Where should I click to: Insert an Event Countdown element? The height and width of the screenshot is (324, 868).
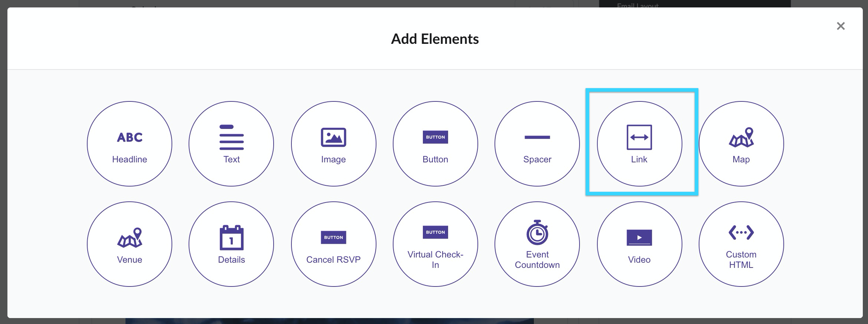(x=537, y=244)
